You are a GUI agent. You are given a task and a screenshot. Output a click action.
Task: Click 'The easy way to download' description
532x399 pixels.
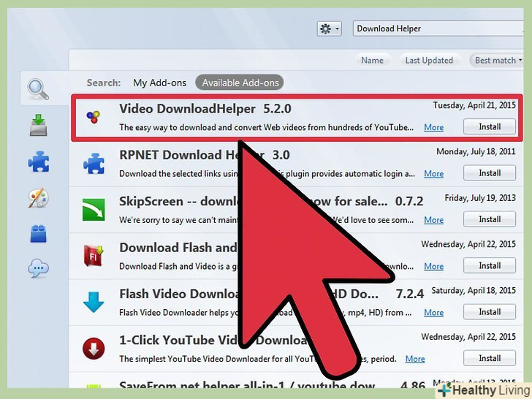[x=266, y=128]
